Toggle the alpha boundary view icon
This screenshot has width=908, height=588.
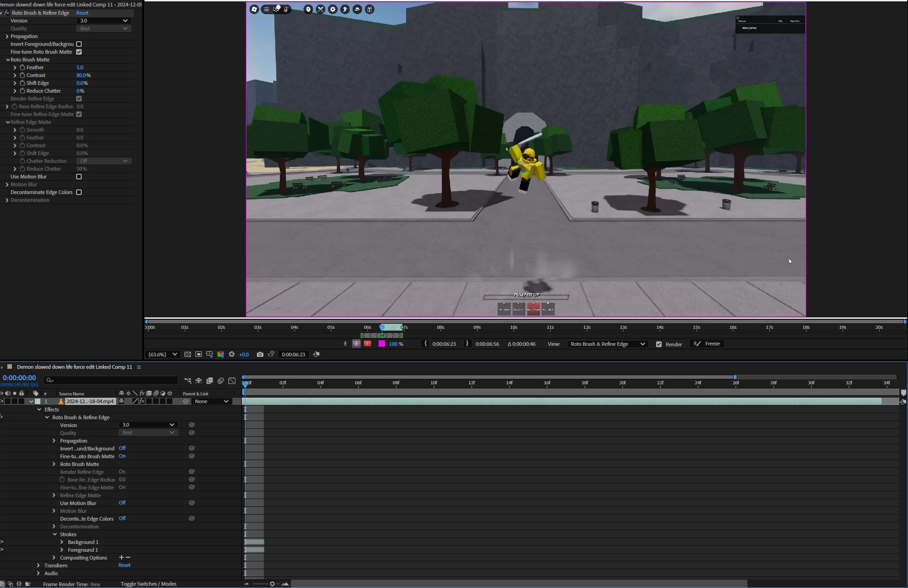tap(357, 344)
